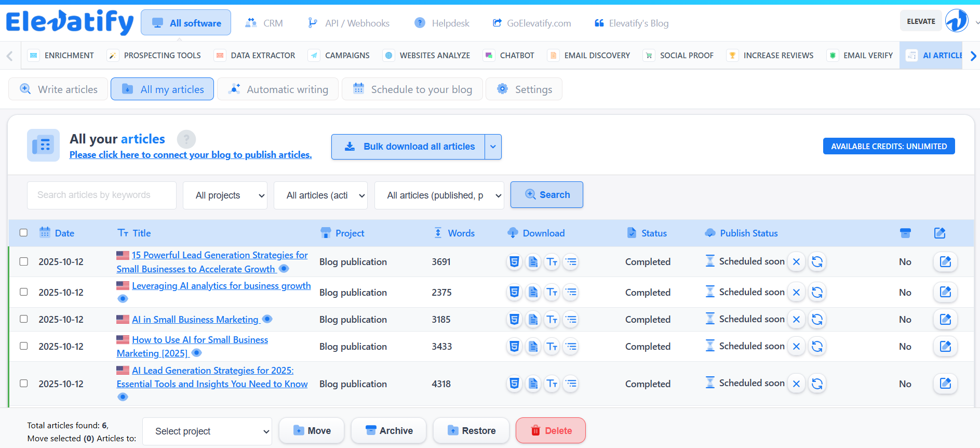Open editor for 'AI Lead Generation Strategies for 2025'
The width and height of the screenshot is (980, 448).
[945, 384]
